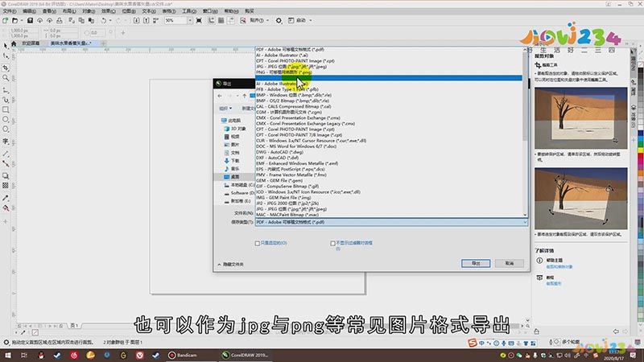This screenshot has width=644, height=362.
Task: Choose top 'AI - Adobe Illustrator (*.ai)' entry
Action: pos(389,55)
